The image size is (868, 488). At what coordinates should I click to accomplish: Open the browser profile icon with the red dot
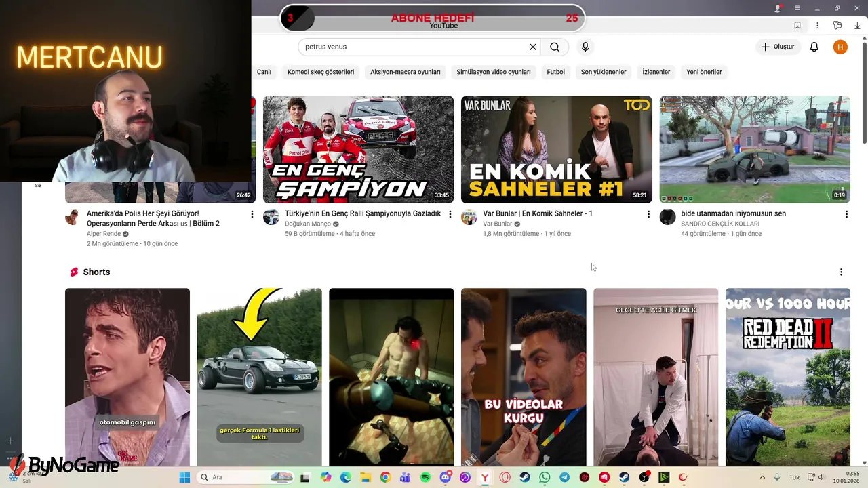[x=778, y=8]
